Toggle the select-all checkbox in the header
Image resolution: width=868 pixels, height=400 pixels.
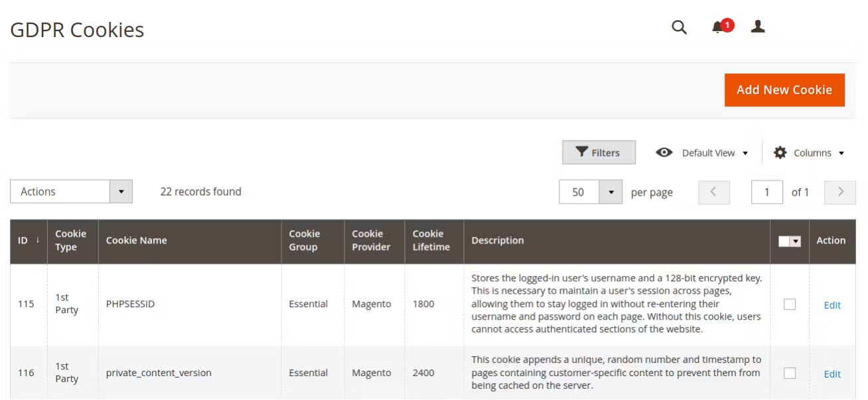pos(785,241)
